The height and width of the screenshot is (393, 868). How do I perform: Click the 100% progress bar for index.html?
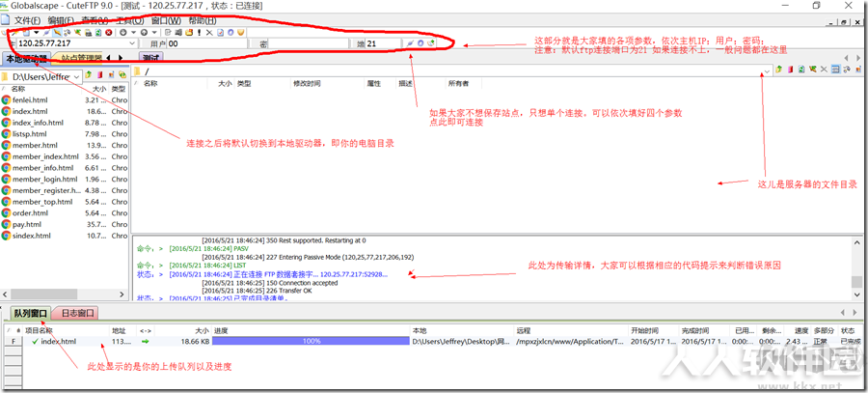click(x=312, y=342)
